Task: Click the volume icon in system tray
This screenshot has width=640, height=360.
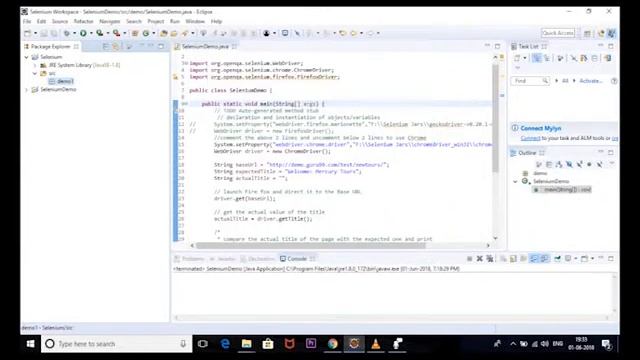Action: coord(544,344)
